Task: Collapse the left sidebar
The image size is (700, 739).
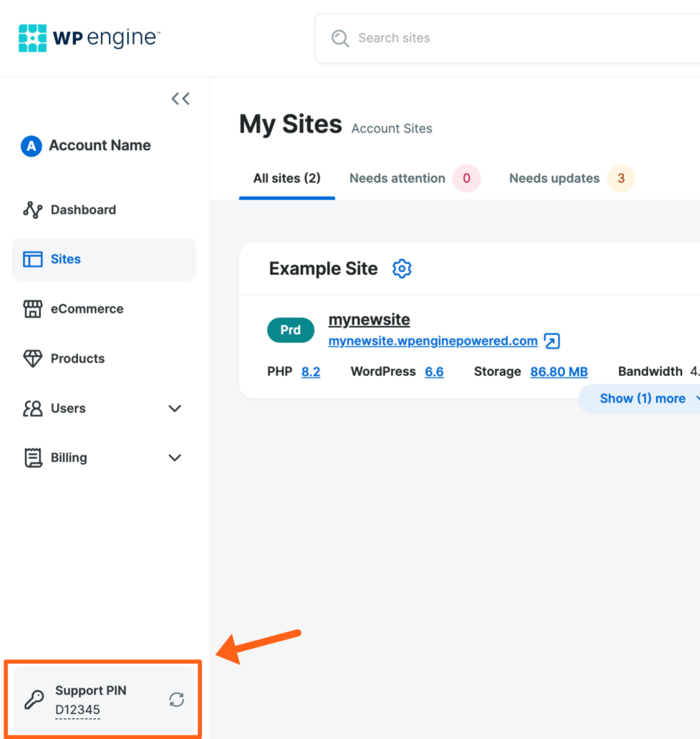Action: point(180,98)
